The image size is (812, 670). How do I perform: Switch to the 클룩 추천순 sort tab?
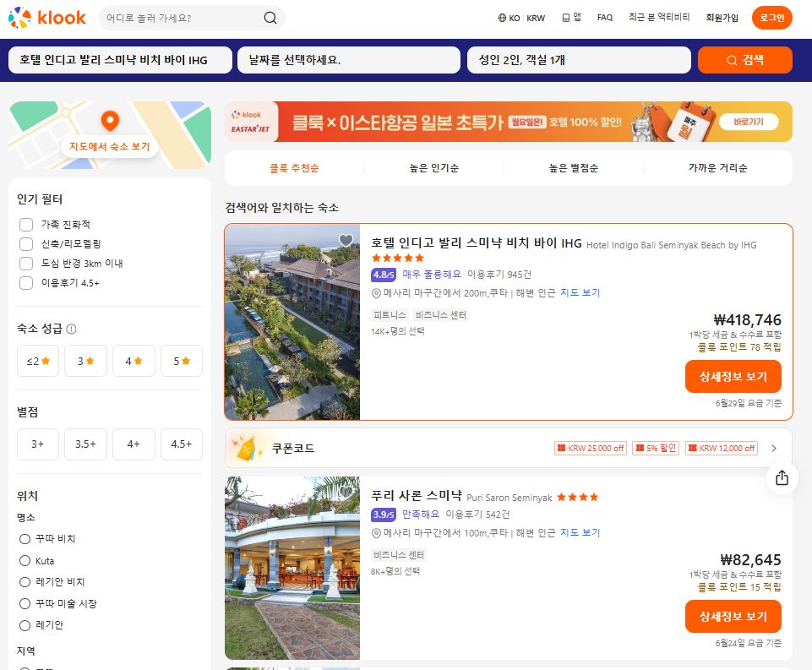[x=294, y=168]
